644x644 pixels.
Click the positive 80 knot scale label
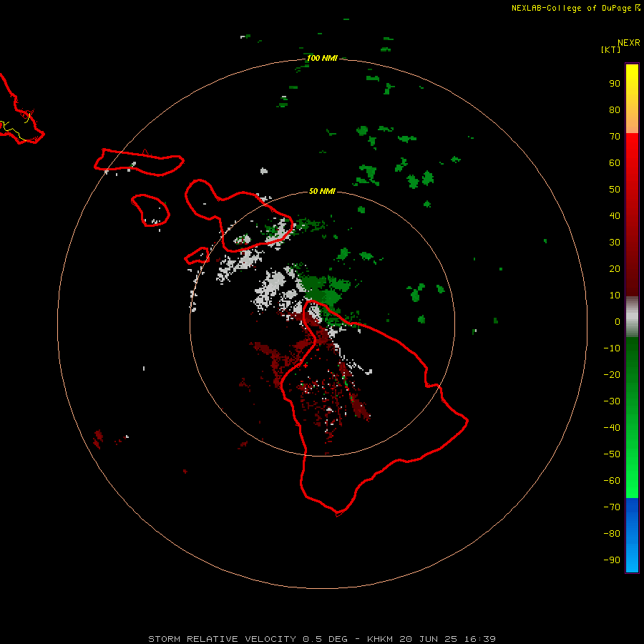[x=615, y=109]
